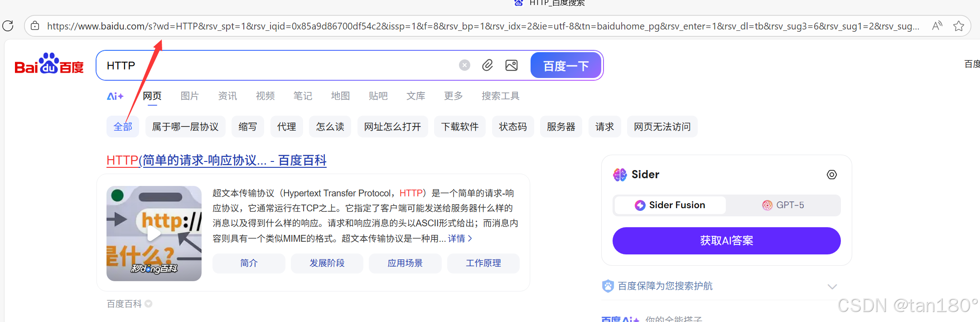Click 百度百科 source label

(124, 304)
